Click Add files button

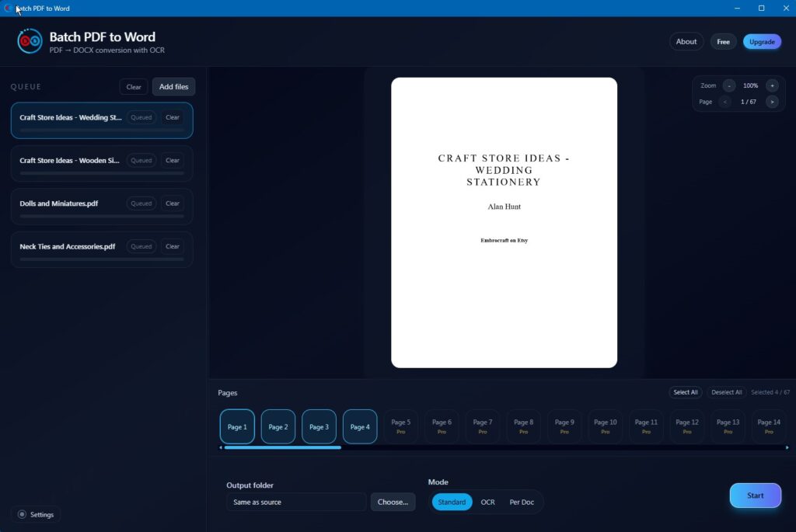[173, 87]
